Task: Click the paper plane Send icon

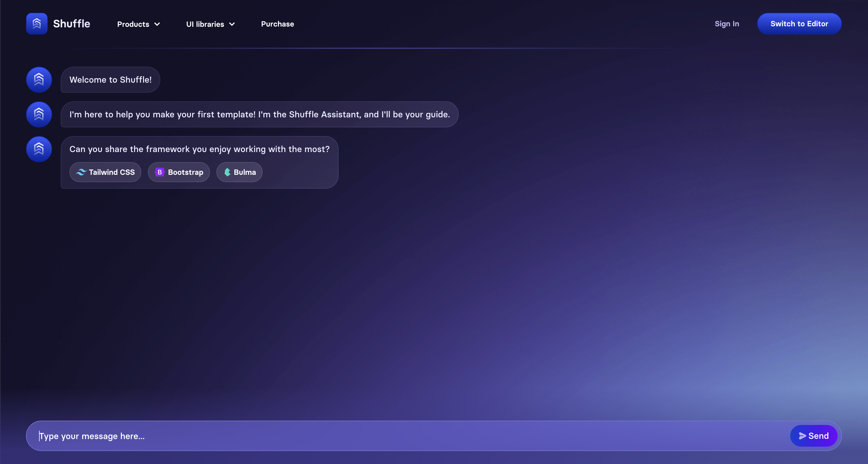Action: 802,436
